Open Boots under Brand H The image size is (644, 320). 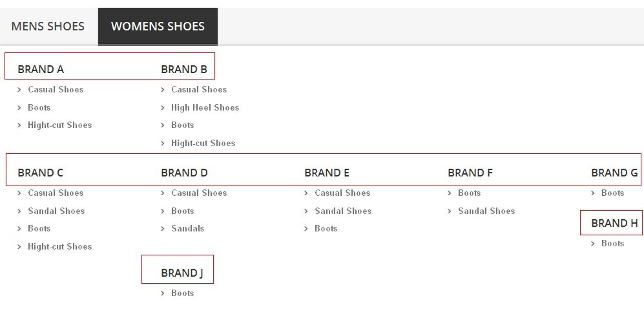point(612,243)
